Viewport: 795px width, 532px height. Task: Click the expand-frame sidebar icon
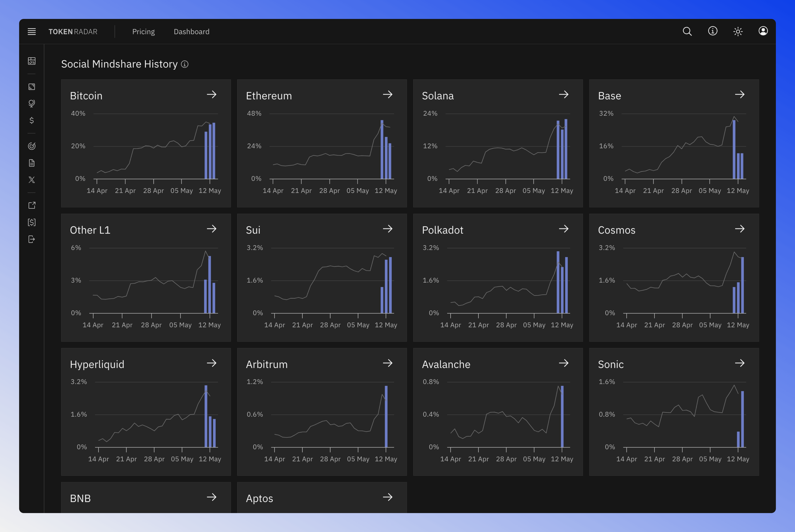point(32,87)
